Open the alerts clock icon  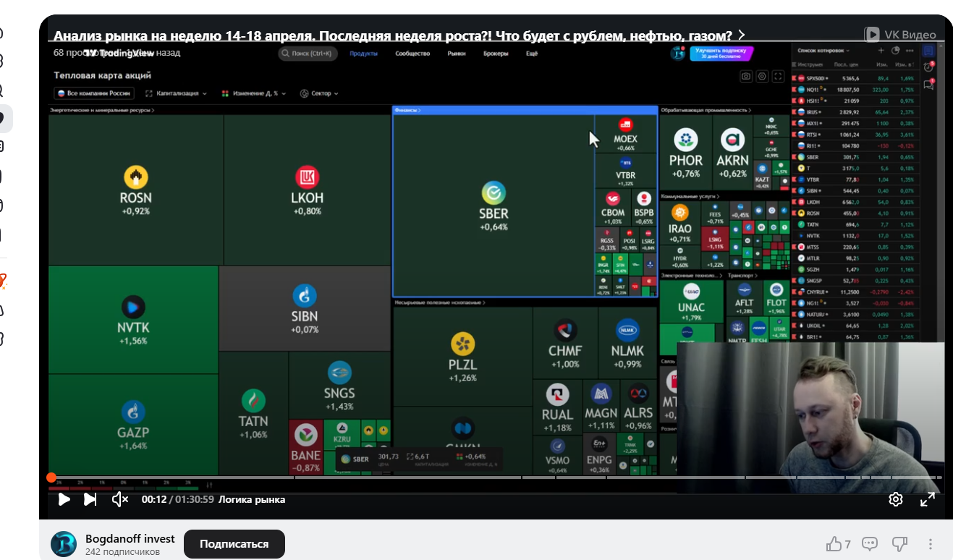929,67
